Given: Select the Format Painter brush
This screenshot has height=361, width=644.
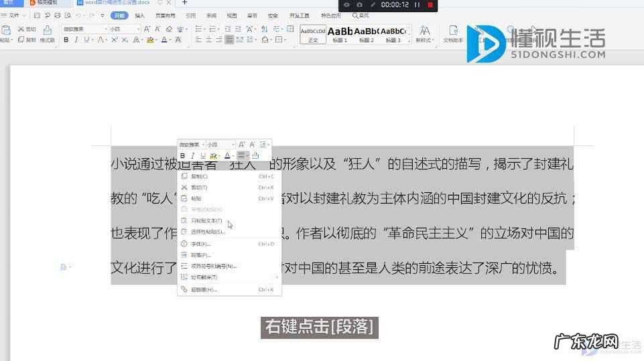Looking at the screenshot, I should [x=48, y=30].
